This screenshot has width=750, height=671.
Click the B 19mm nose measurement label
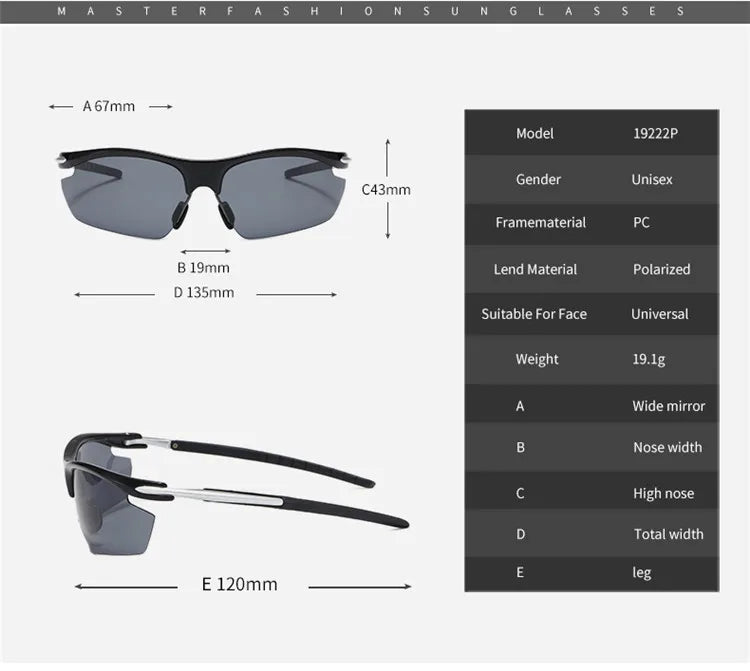coord(203,267)
